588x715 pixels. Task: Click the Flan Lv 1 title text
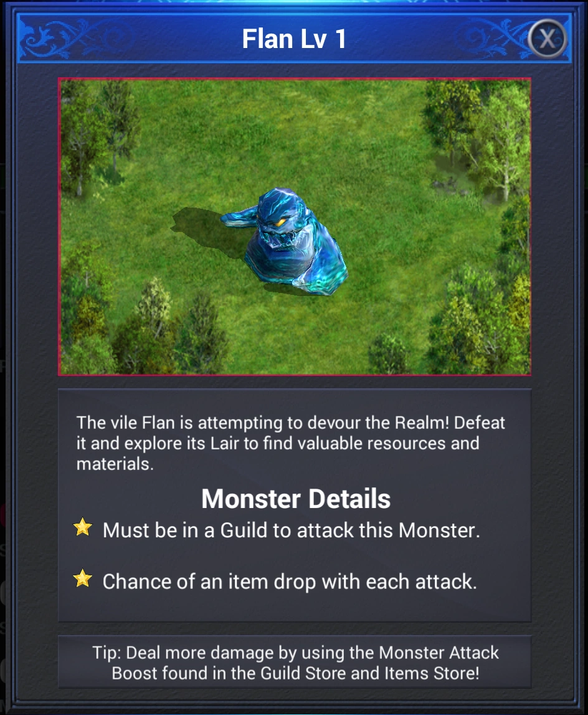coord(294,39)
